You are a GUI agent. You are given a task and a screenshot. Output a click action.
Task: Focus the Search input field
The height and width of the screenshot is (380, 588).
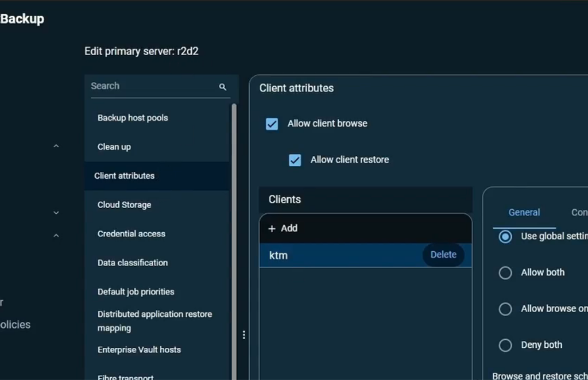152,86
